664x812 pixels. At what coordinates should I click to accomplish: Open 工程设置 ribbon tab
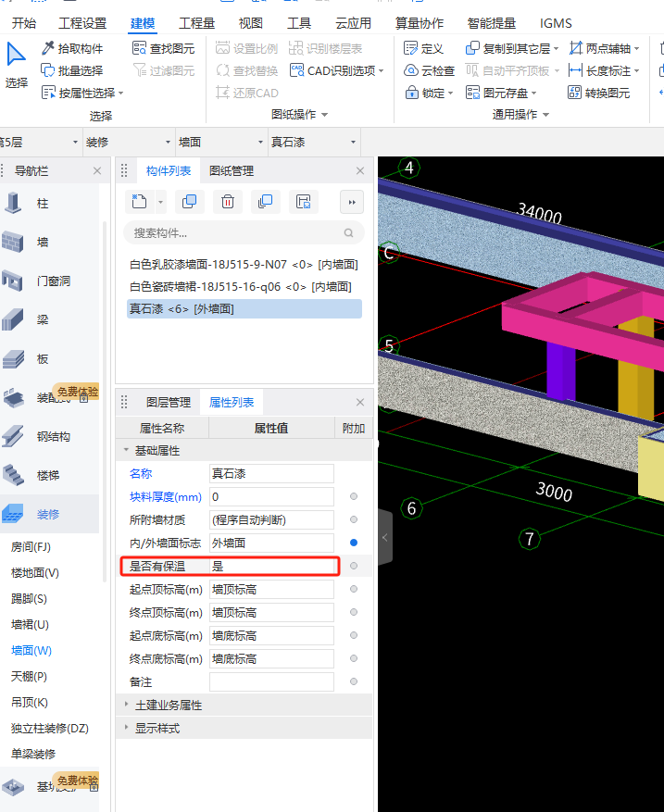[x=82, y=23]
